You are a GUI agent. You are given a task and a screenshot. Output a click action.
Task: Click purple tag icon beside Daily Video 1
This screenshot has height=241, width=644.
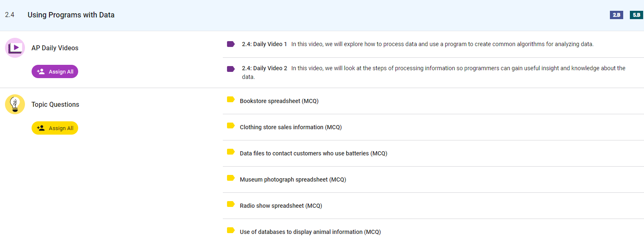231,44
